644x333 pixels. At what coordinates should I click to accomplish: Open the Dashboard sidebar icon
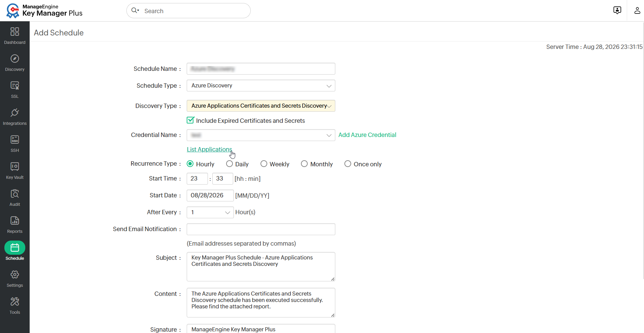click(15, 32)
